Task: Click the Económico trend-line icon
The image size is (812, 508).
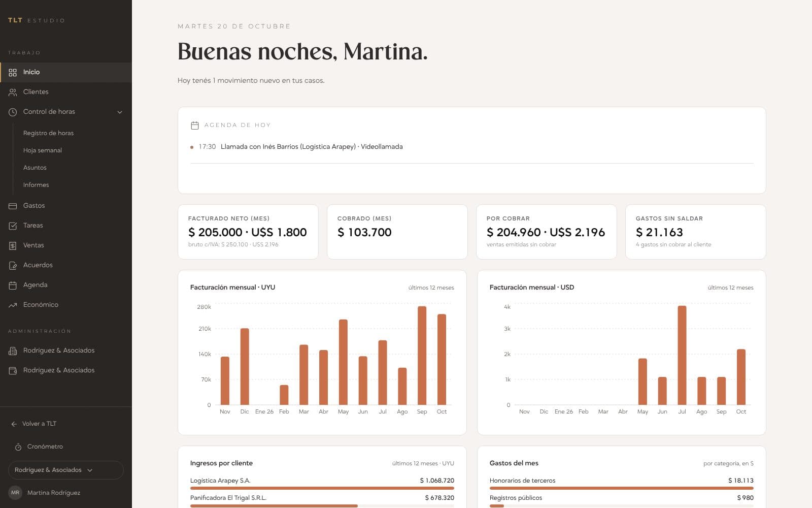Action: [x=13, y=305]
